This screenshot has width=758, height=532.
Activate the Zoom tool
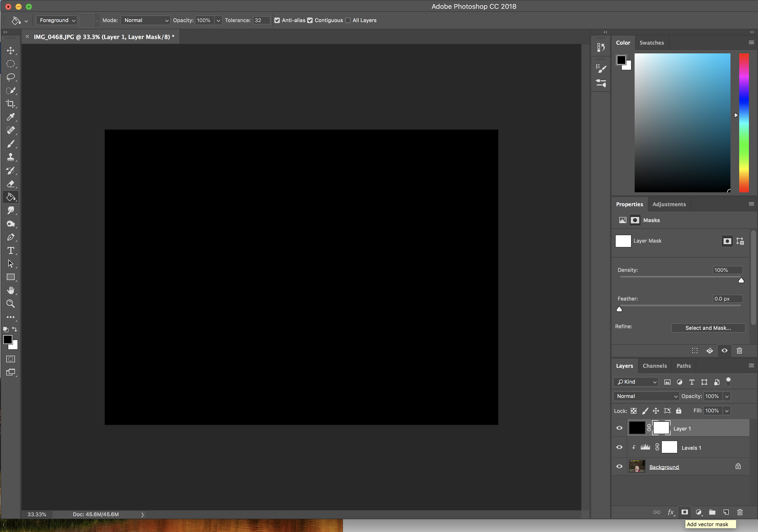pos(11,303)
